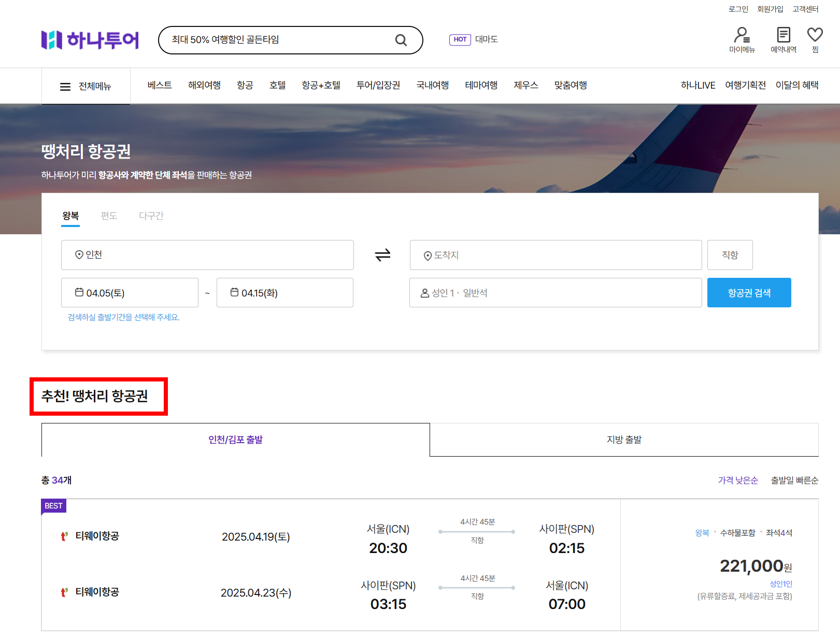This screenshot has width=840, height=637.
Task: Open return date 04.15(화) picker
Action: pyautogui.click(x=285, y=293)
